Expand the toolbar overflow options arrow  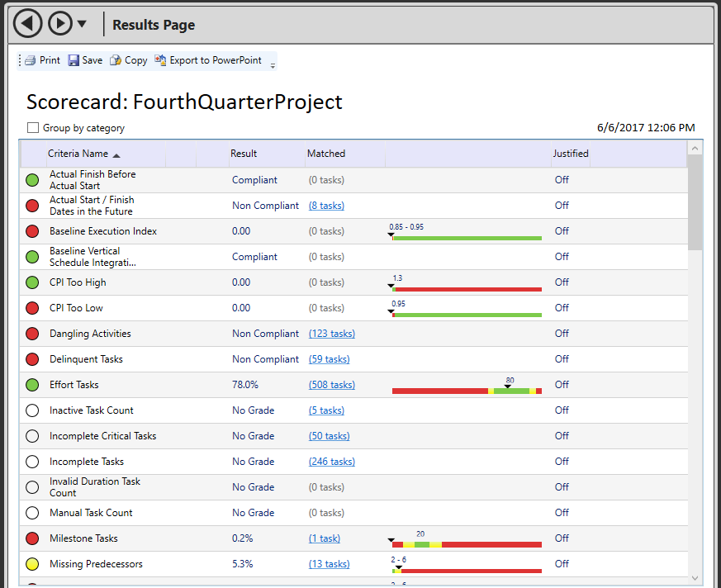click(273, 65)
